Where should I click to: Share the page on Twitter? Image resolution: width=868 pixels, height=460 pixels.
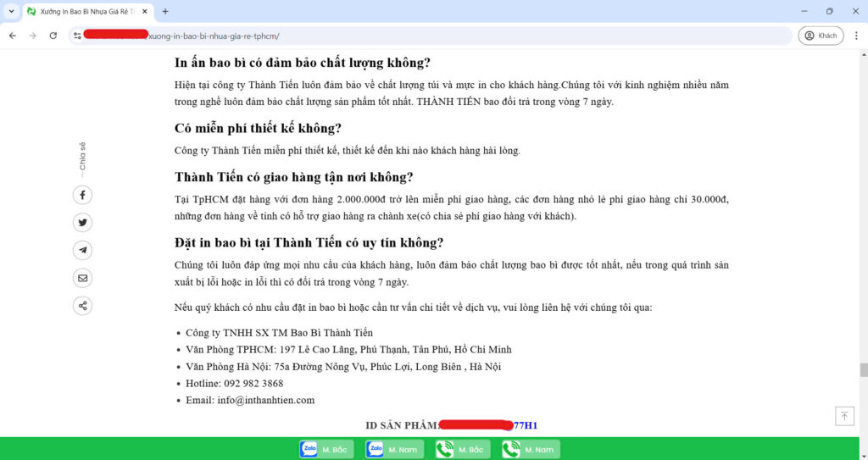[x=82, y=223]
